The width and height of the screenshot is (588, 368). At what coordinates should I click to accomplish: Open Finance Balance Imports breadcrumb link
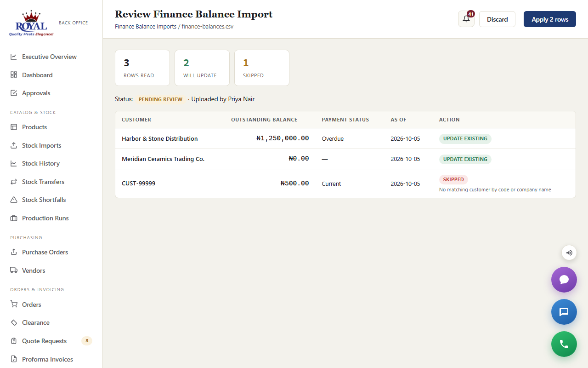coord(146,27)
